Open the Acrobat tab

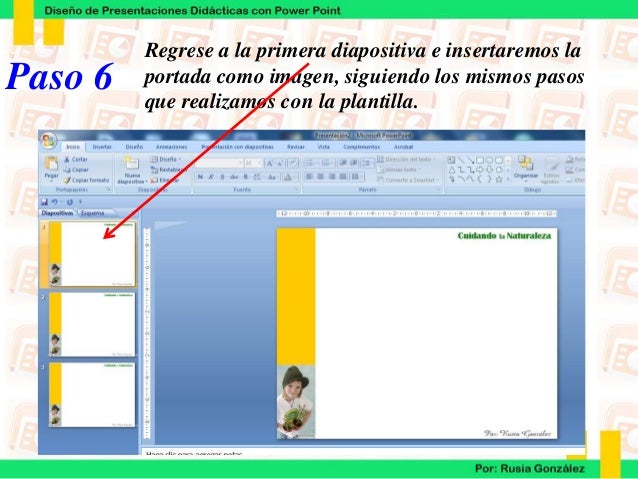coord(403,147)
